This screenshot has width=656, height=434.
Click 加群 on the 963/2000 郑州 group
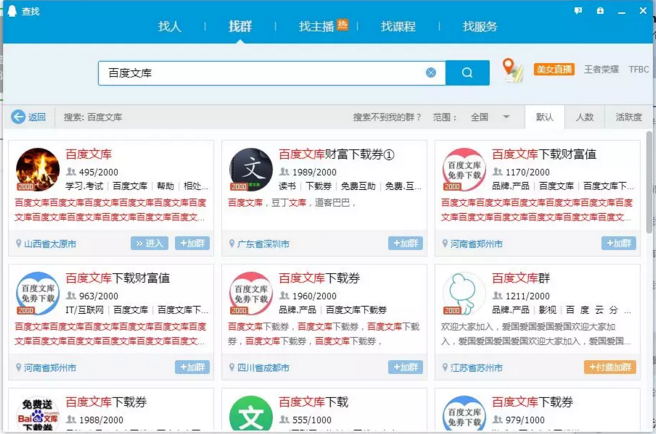click(x=192, y=367)
